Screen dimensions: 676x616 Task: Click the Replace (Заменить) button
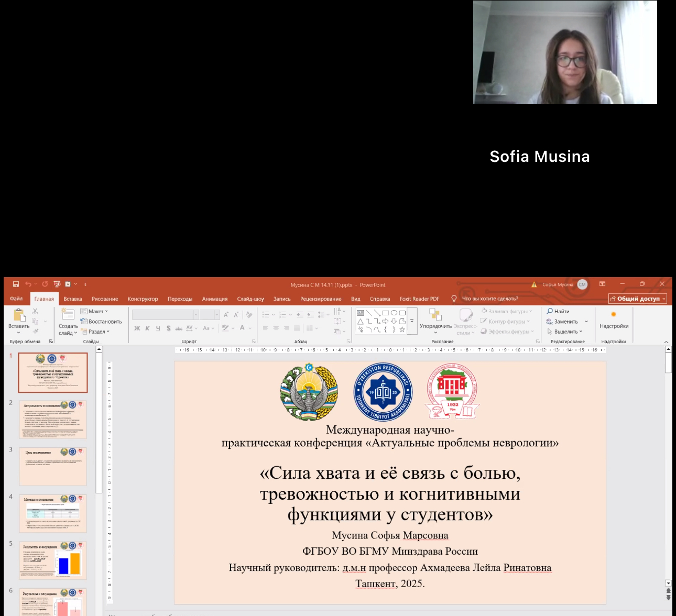click(x=562, y=322)
